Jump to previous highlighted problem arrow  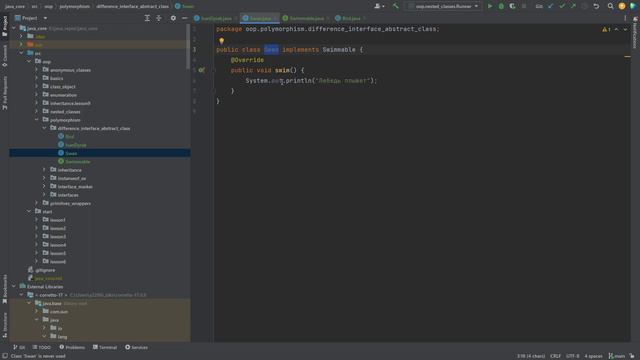point(616,29)
